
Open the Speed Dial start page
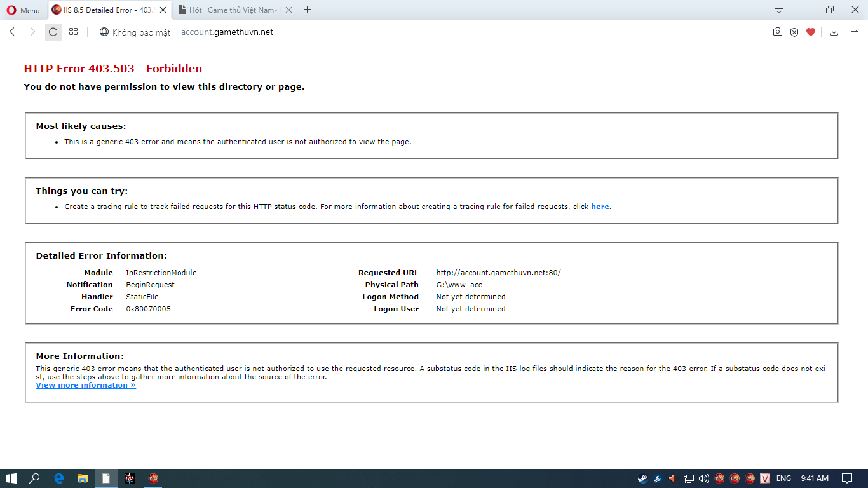(73, 32)
